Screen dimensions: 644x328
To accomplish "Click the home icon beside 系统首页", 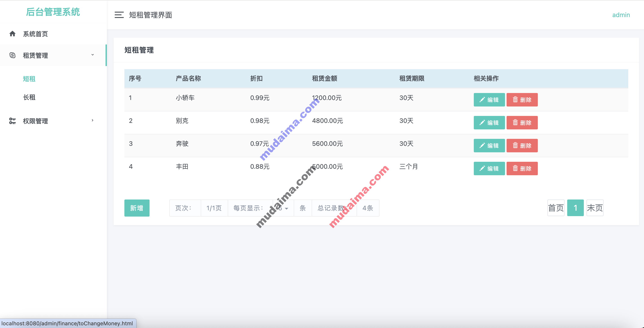I will point(13,34).
